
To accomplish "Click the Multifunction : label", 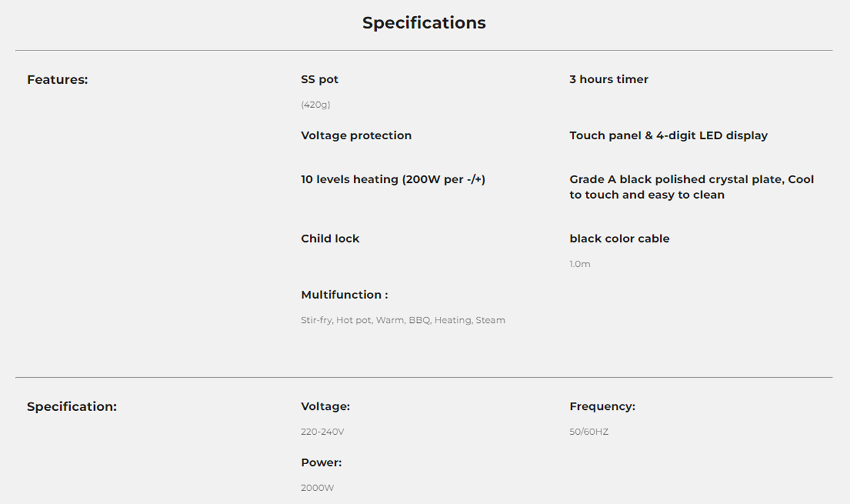I will pos(345,295).
